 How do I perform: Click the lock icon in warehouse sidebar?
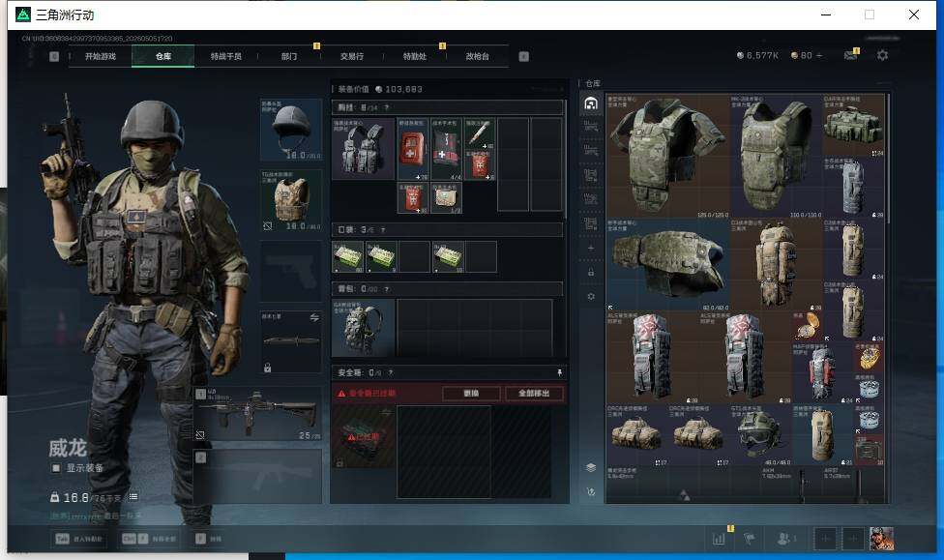pyautogui.click(x=591, y=272)
